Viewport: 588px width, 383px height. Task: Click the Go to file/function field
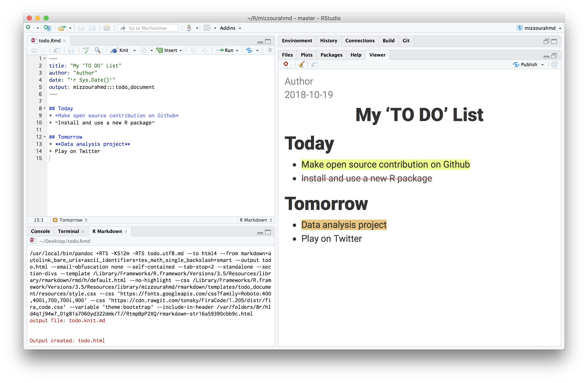[148, 28]
